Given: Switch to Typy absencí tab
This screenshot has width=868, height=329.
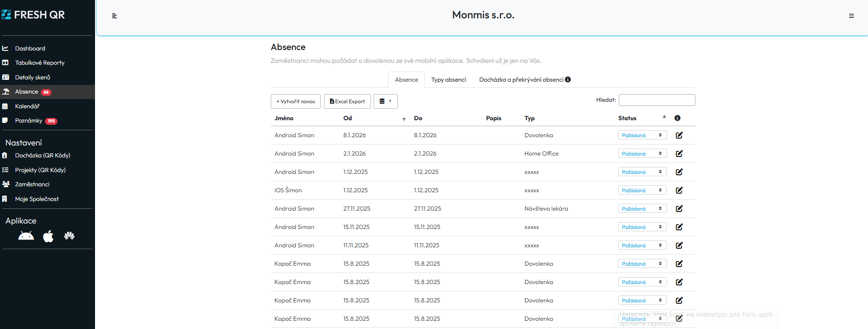Looking at the screenshot, I should pyautogui.click(x=448, y=80).
